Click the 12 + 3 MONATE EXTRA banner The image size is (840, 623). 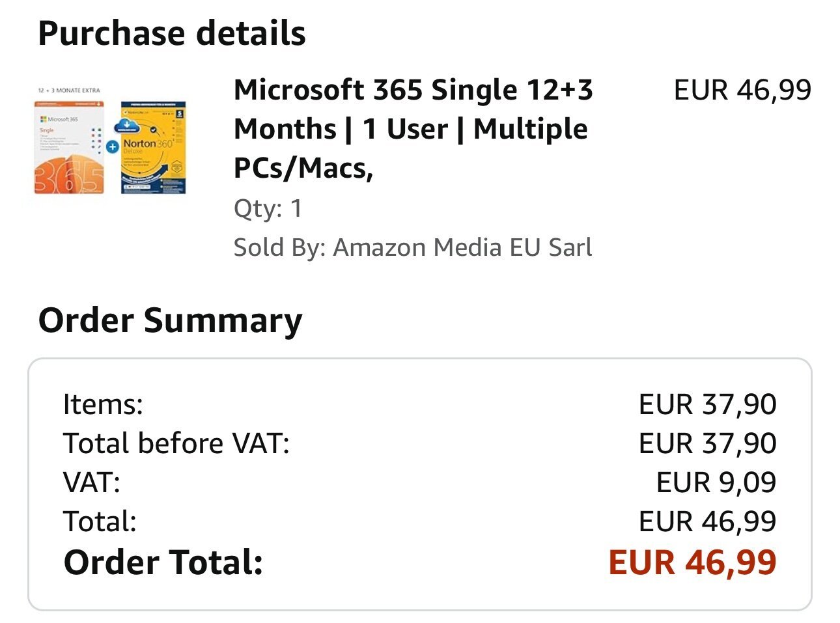coord(69,90)
